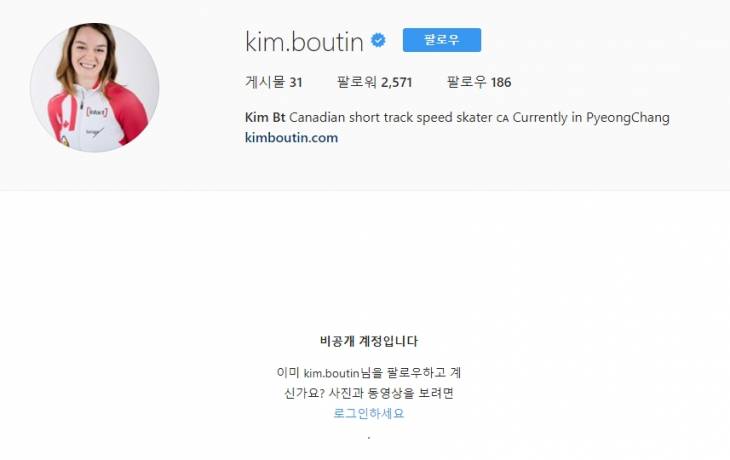Click the bold Kim Bt display name

pos(265,117)
